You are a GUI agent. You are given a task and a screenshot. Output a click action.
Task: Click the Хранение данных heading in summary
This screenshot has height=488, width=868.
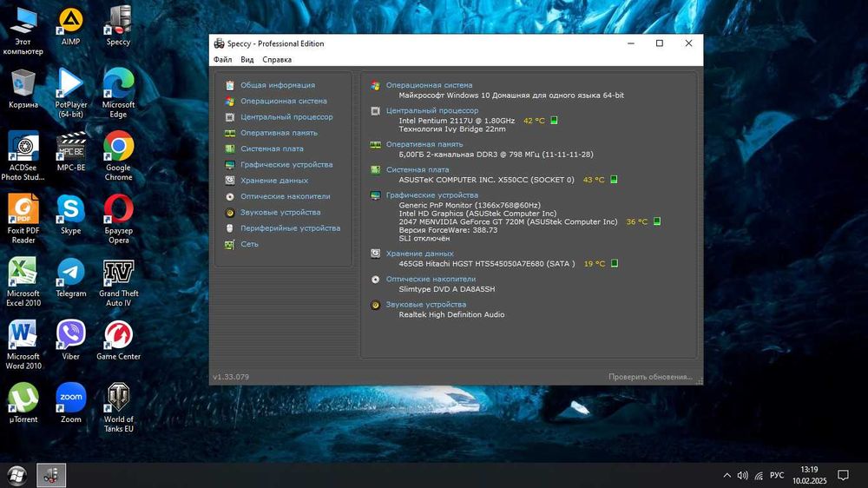tap(419, 254)
